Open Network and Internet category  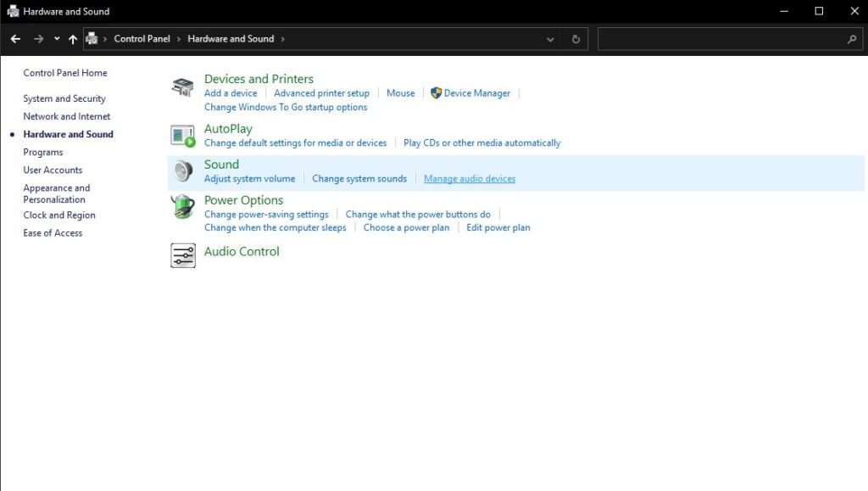pyautogui.click(x=66, y=116)
